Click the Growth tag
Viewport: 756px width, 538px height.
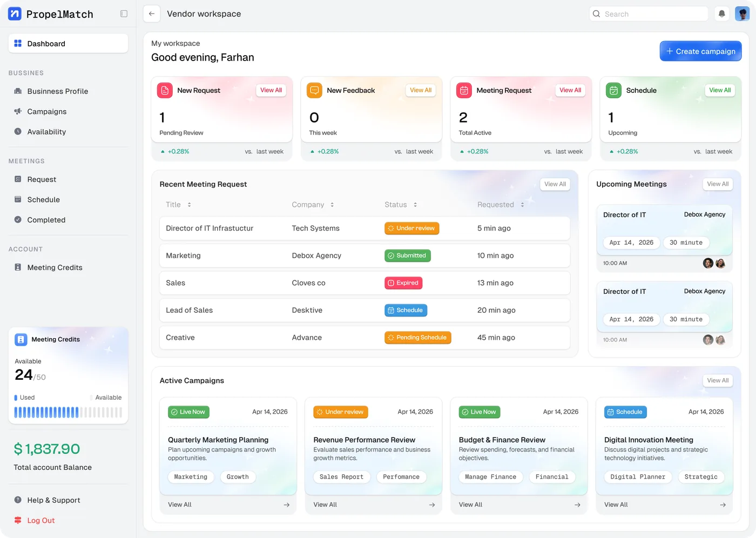coord(238,477)
